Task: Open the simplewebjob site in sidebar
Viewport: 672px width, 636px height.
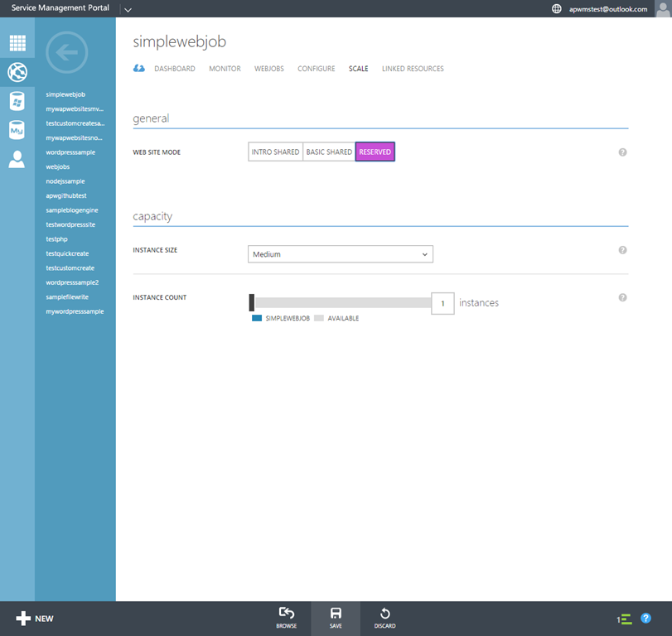Action: coord(65,94)
